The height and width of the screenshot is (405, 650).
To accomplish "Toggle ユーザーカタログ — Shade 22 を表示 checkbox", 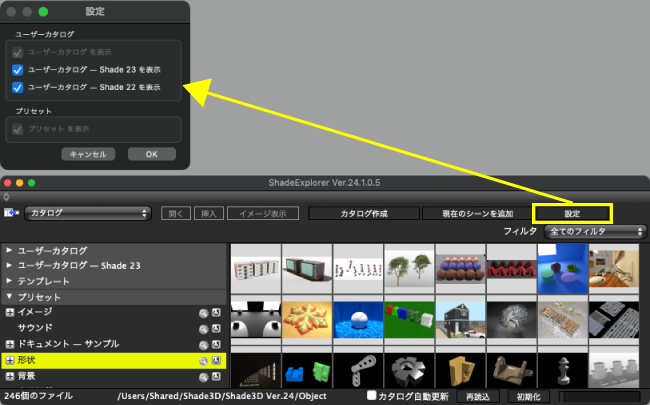I will 17,87.
